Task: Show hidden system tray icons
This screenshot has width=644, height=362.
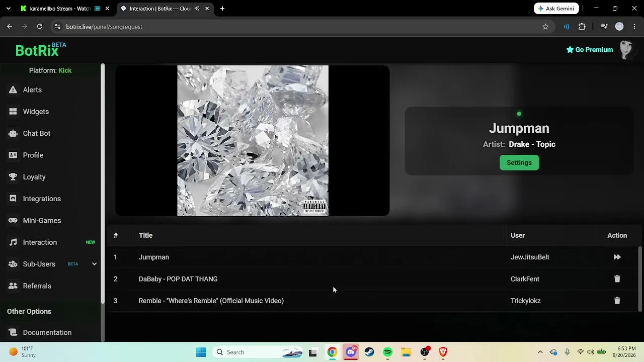Action: (540, 352)
